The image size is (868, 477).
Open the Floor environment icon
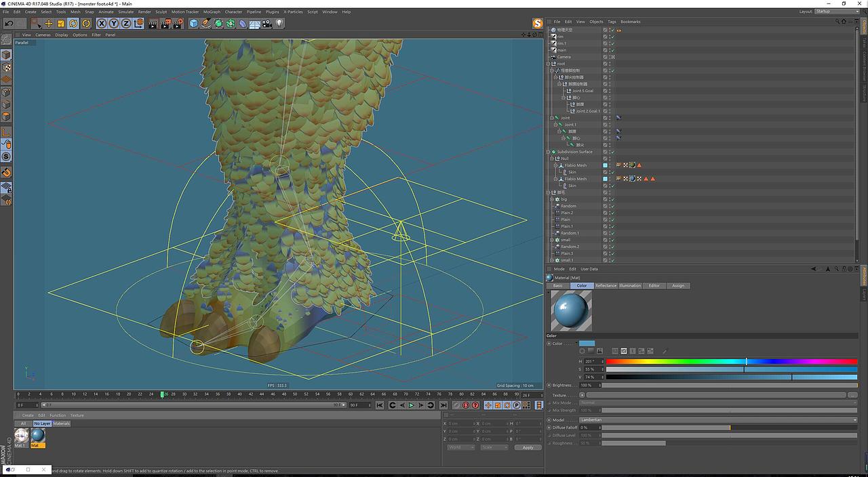point(255,24)
